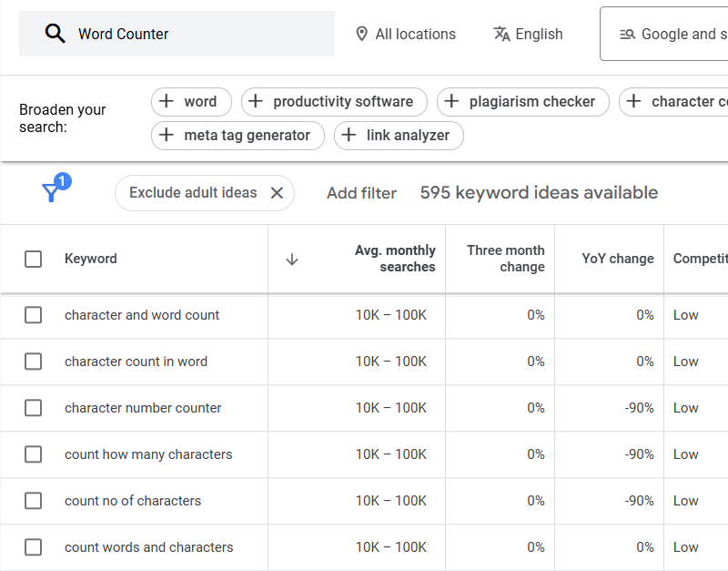Click the search networks icon
The height and width of the screenshot is (571, 728).
(x=627, y=34)
